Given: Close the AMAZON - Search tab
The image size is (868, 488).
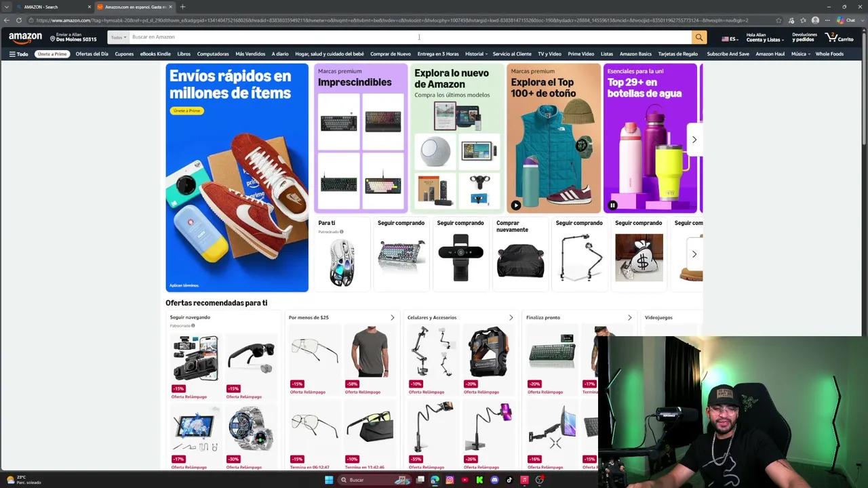Looking at the screenshot, I should click(89, 7).
